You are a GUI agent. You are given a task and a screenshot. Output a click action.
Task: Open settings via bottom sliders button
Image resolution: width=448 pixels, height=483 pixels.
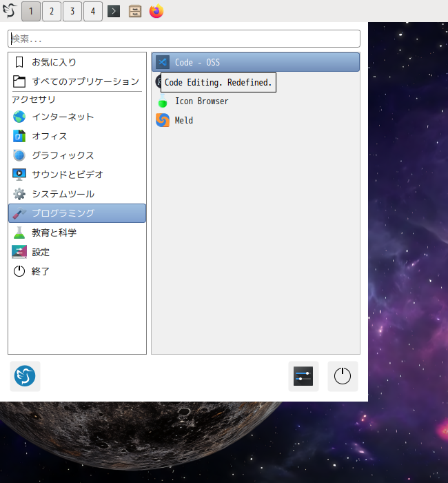303,376
